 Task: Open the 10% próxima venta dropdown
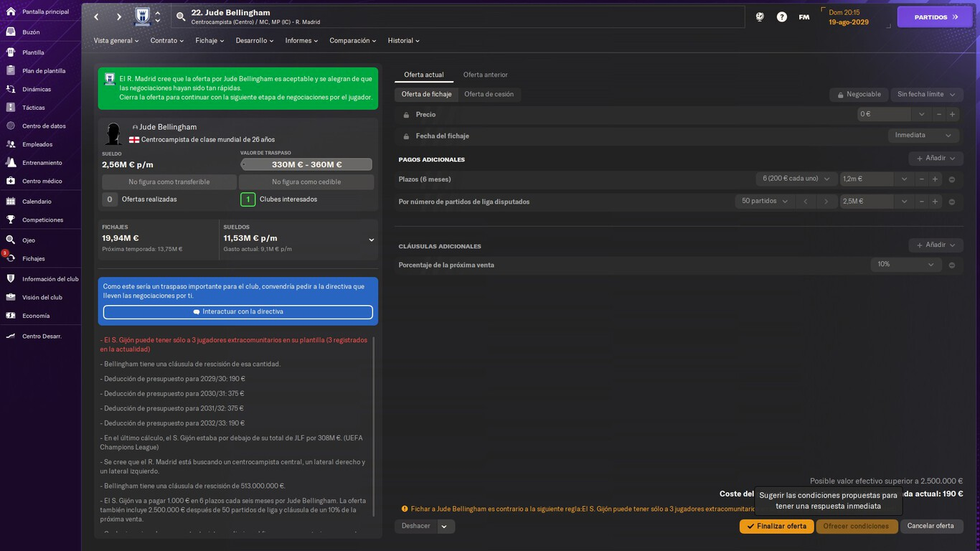click(906, 265)
